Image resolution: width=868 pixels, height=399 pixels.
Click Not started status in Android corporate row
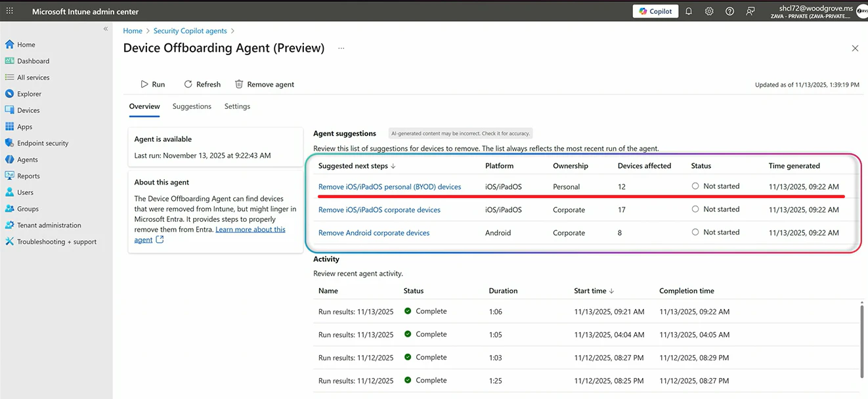point(716,232)
